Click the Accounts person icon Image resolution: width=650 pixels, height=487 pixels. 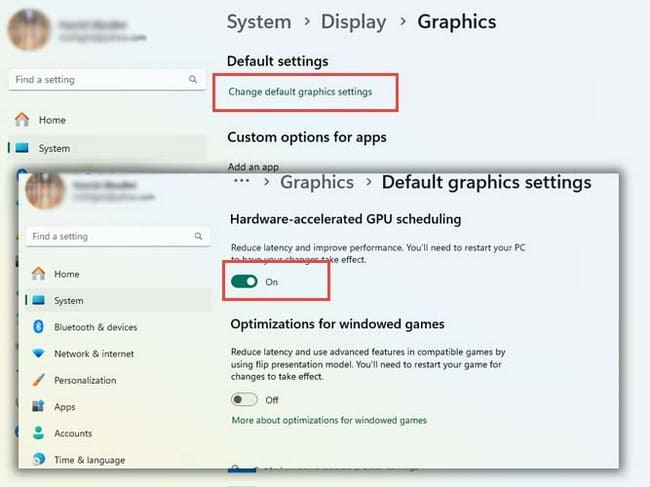coord(39,434)
